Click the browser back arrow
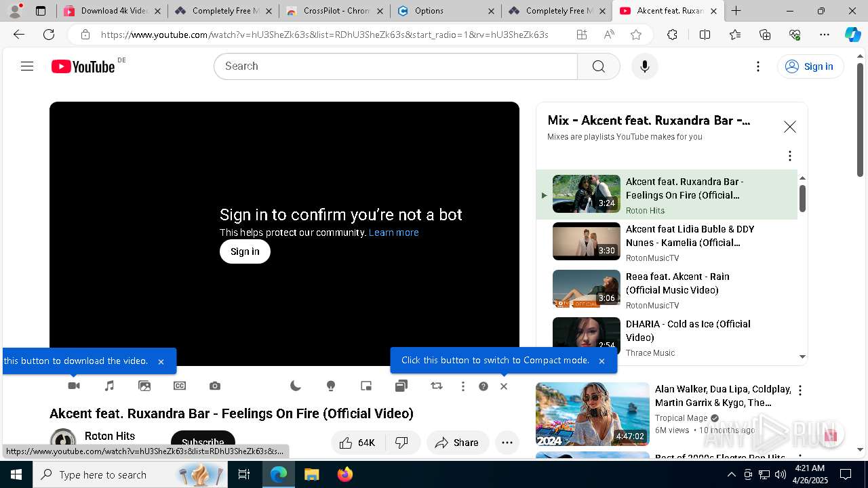This screenshot has height=488, width=868. point(19,35)
